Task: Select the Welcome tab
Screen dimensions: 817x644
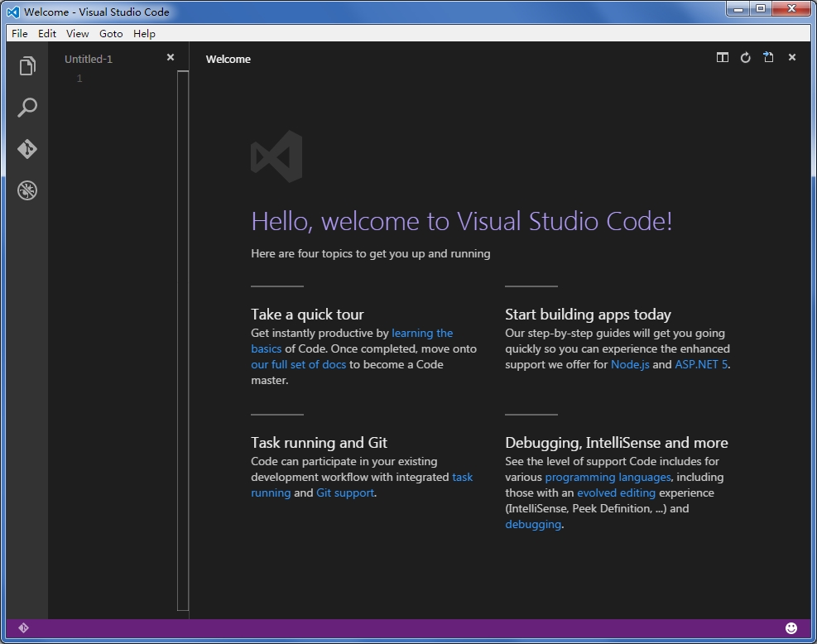Action: coord(228,59)
